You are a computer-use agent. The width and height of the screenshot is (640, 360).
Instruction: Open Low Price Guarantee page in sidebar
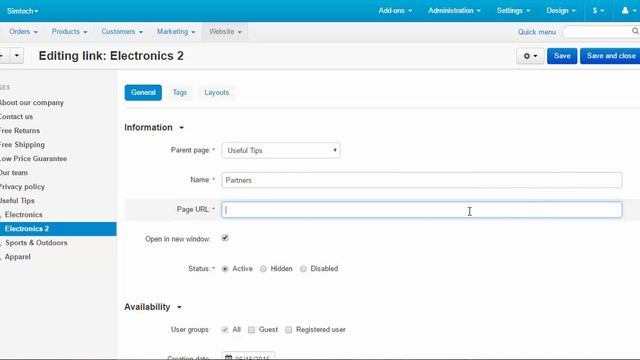coord(33,159)
